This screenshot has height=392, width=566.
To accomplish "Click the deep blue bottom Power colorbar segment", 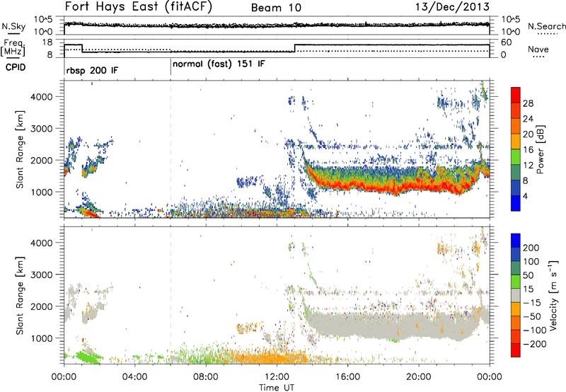I will point(516,203).
